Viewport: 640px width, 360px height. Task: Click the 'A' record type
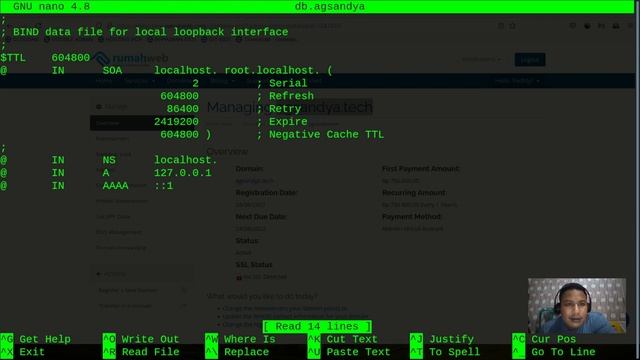coord(106,173)
